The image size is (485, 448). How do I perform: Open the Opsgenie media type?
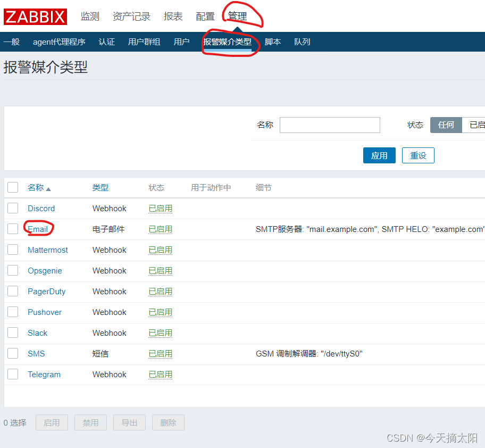pos(45,271)
